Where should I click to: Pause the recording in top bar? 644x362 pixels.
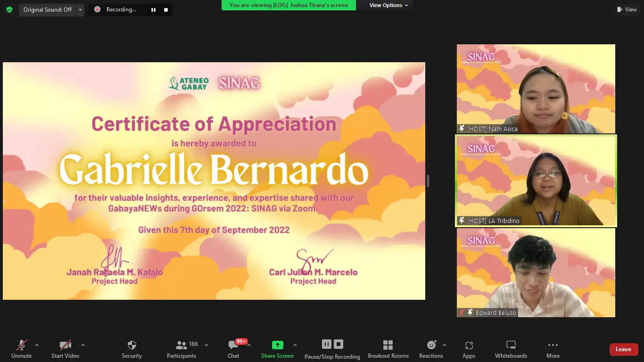coord(153,9)
